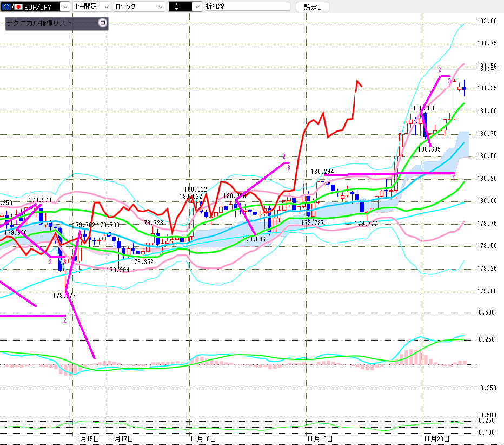Screen dimensions: 504x445
Task: Select the 179.606 low price label
Action: point(253,239)
